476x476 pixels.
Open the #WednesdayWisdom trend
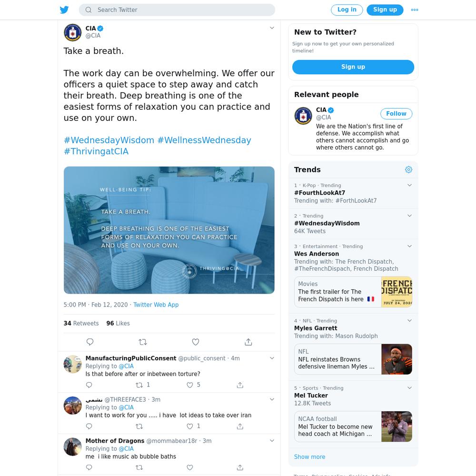(x=327, y=223)
